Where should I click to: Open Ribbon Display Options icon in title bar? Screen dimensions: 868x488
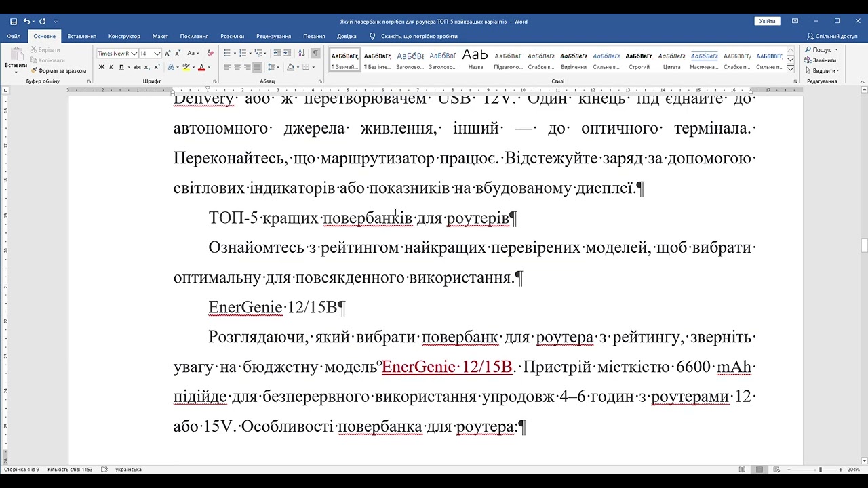795,21
